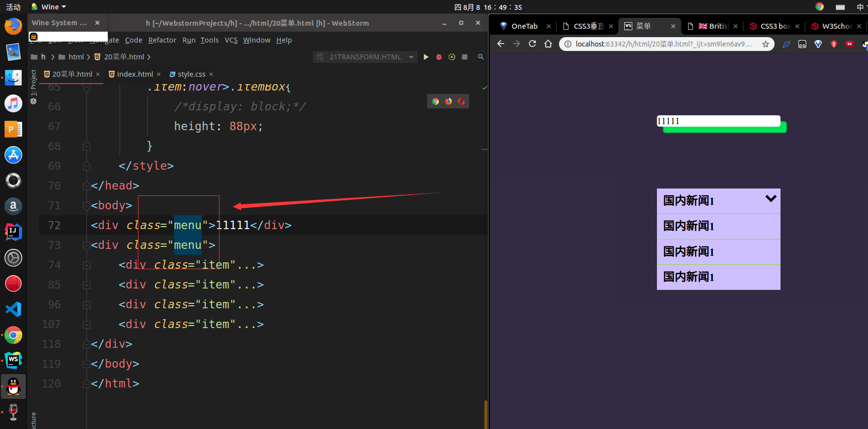868x429 pixels.
Task: Open the QQ penguin app in dock
Action: (x=13, y=386)
